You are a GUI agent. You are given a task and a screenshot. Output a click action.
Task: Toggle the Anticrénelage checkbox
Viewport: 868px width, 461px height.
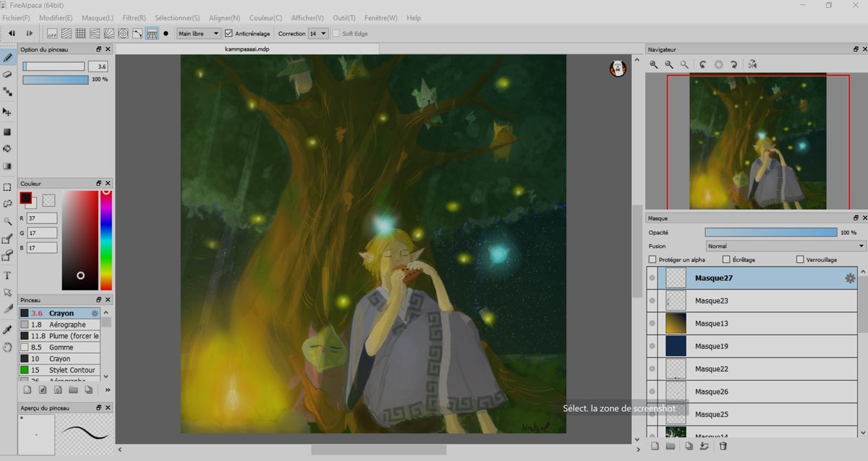click(229, 33)
